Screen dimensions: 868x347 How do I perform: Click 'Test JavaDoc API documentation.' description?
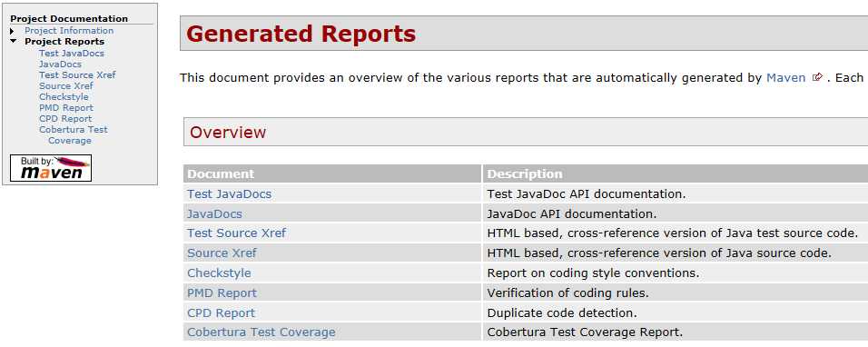pos(587,194)
